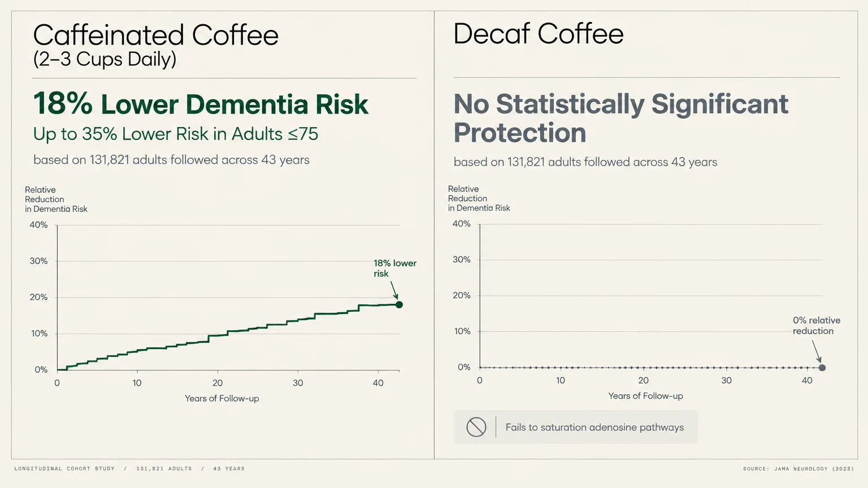Click the left chart's 40% y-axis tick
The image size is (868, 488).
(38, 225)
